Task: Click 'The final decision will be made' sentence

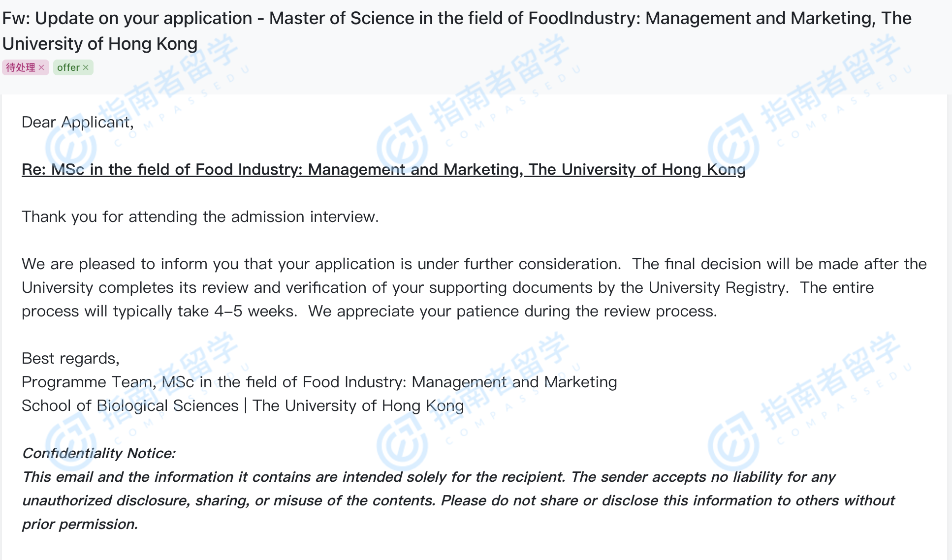Action: (779, 264)
